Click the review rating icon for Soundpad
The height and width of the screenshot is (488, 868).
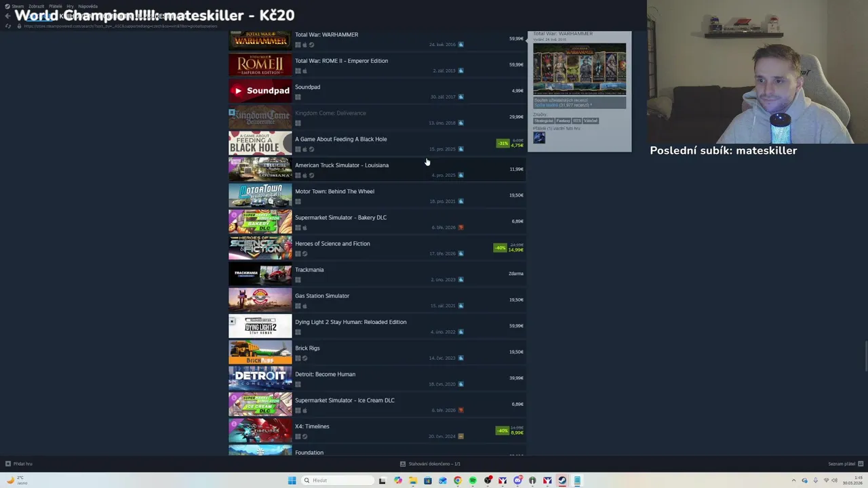point(461,97)
